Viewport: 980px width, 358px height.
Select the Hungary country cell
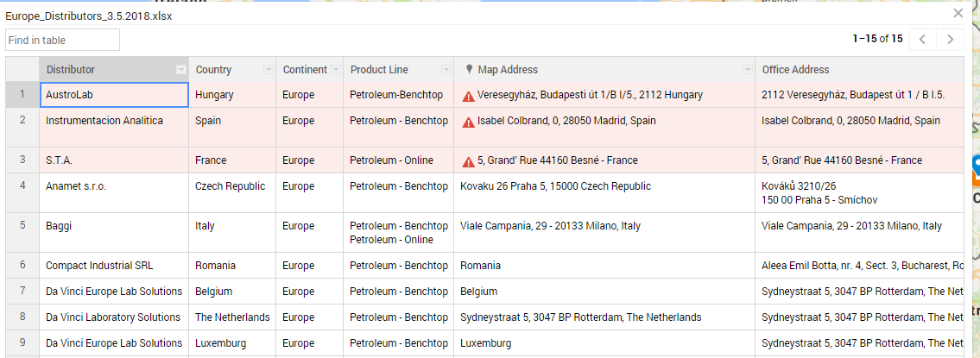click(x=232, y=95)
